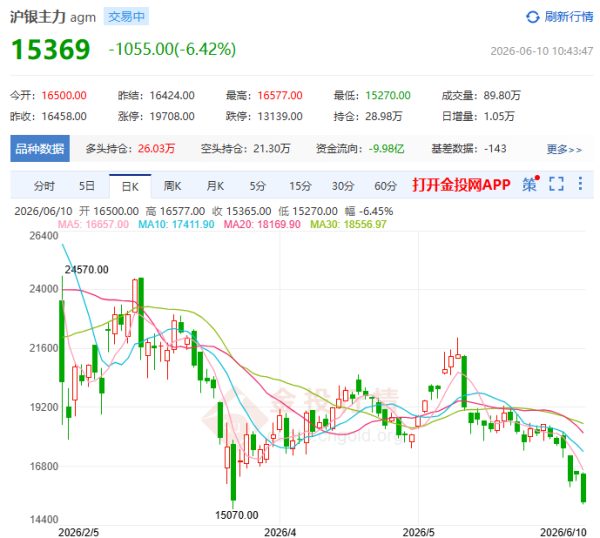This screenshot has height=538, width=600.
Task: Open the three-dot more options menu
Action: coord(580,184)
